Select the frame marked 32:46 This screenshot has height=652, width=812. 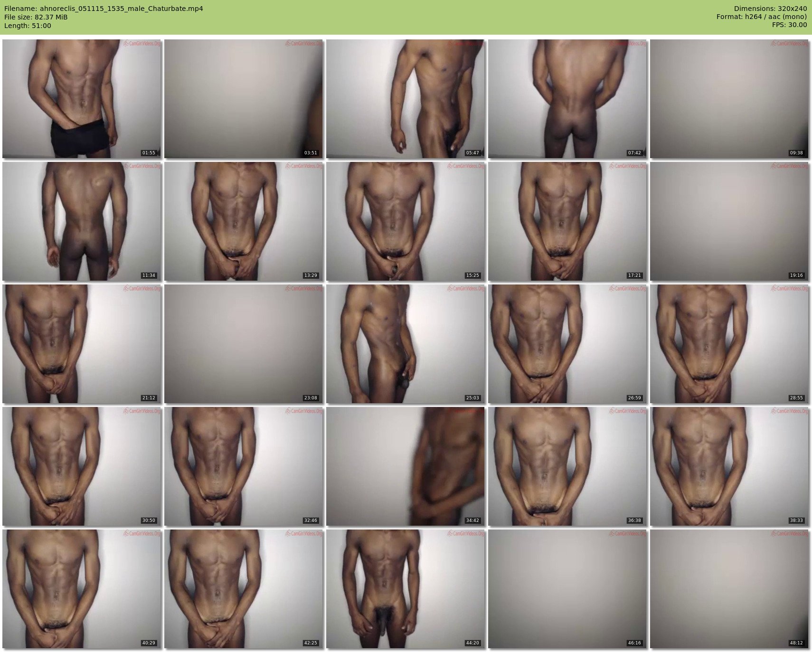244,466
